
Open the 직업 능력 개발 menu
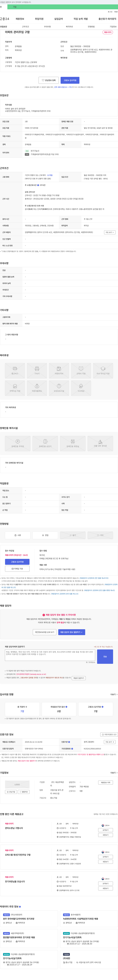coord(81,19)
